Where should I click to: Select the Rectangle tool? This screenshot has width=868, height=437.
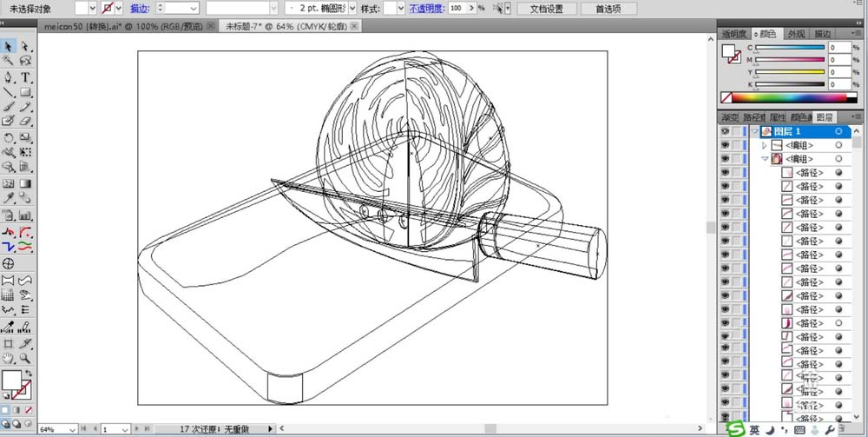coord(25,92)
